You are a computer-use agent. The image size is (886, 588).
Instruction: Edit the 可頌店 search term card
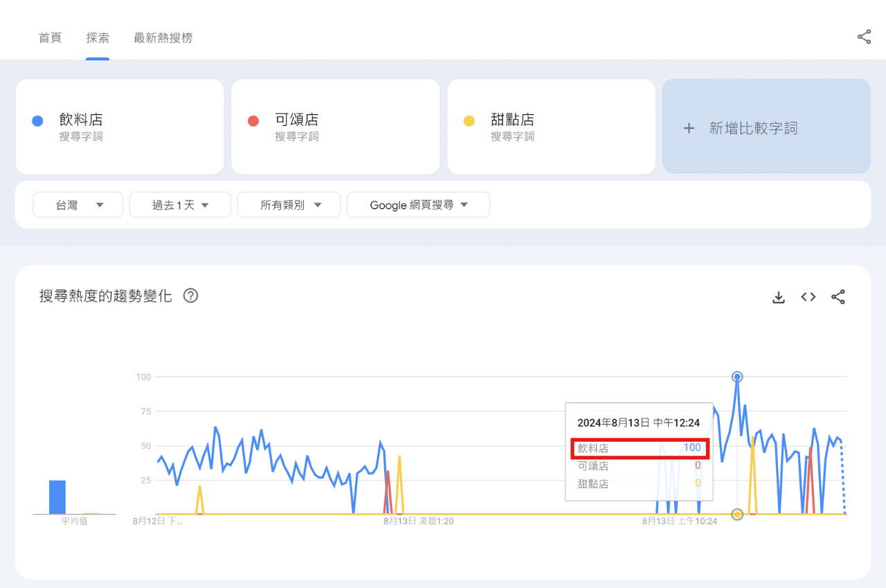tap(336, 127)
